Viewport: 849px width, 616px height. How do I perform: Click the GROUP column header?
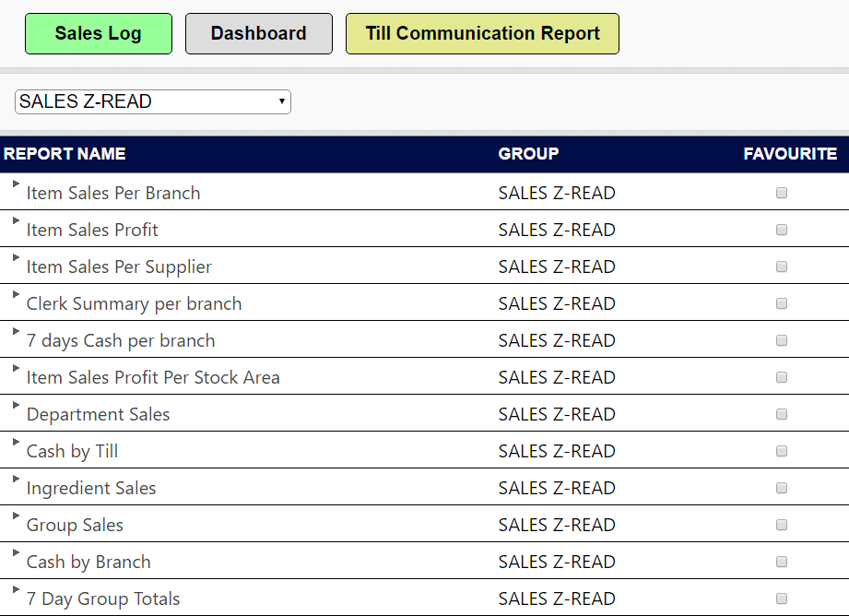point(527,154)
